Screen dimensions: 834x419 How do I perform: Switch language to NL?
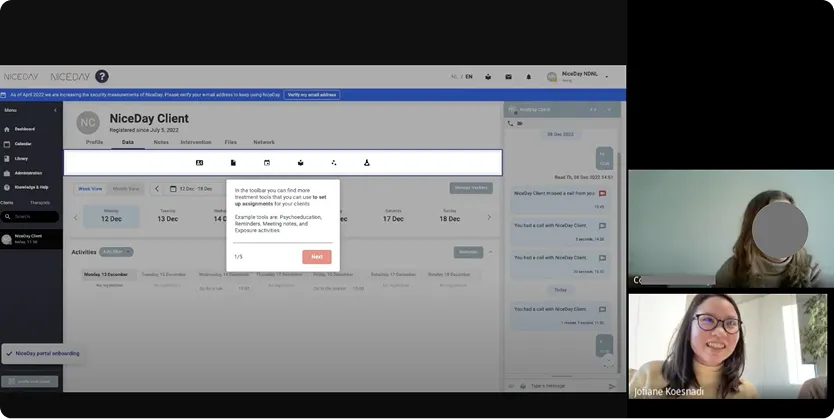454,77
